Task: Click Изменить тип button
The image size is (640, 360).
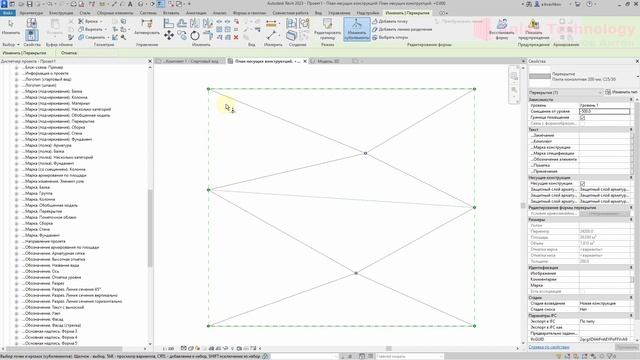Action: (621, 92)
